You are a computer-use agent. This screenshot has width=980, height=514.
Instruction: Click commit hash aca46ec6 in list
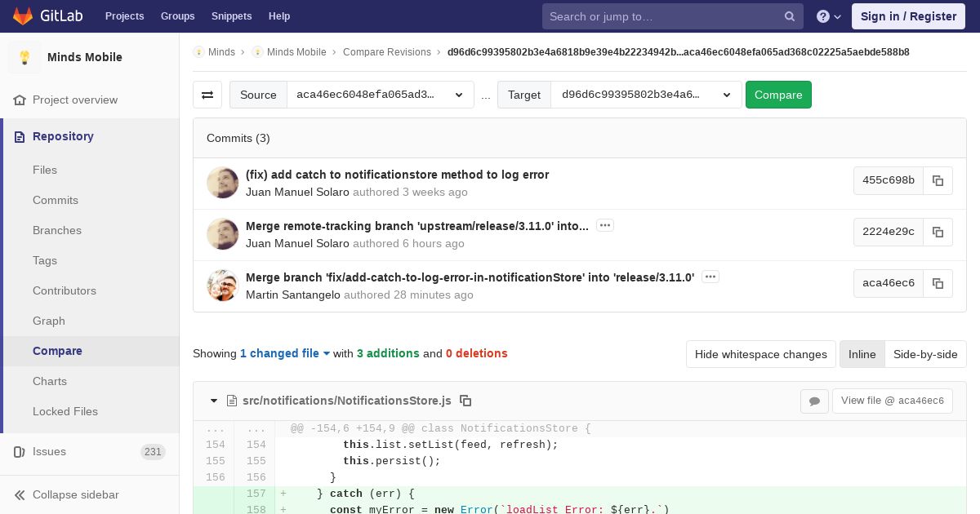889,283
